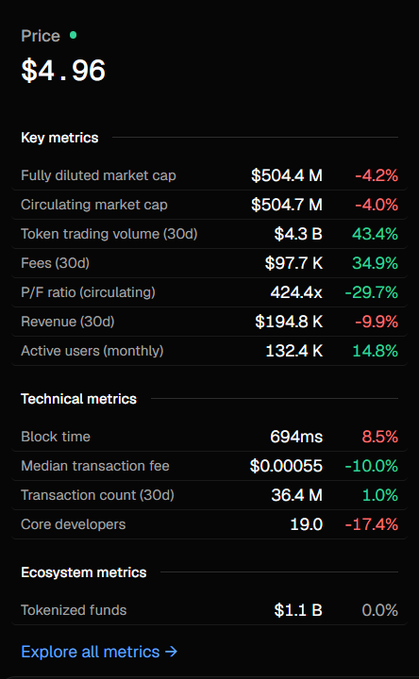The image size is (419, 679).
Task: Click the P/F ratio (circulating) label
Action: tap(88, 292)
